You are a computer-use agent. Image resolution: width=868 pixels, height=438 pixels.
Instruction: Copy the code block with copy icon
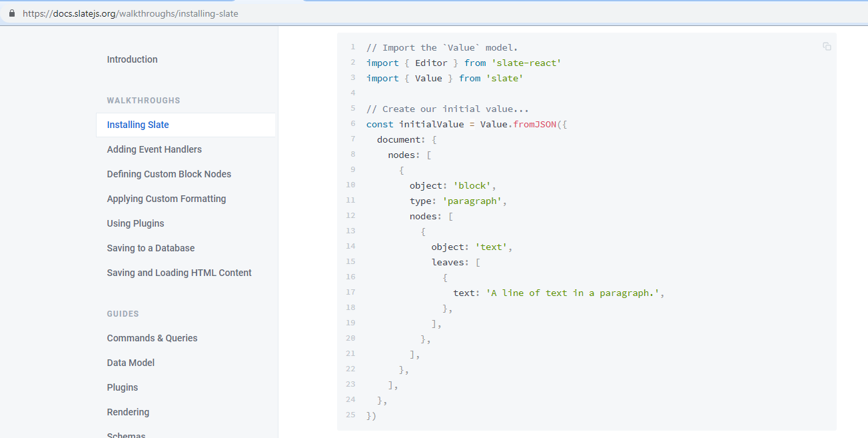[x=827, y=47]
